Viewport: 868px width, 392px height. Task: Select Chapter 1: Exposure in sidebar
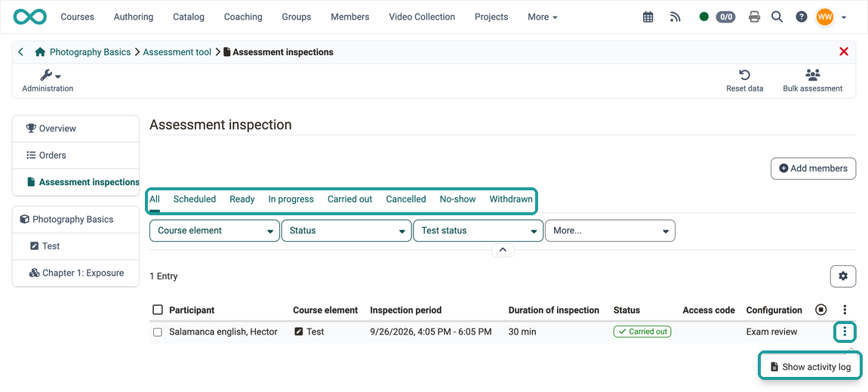tap(75, 273)
